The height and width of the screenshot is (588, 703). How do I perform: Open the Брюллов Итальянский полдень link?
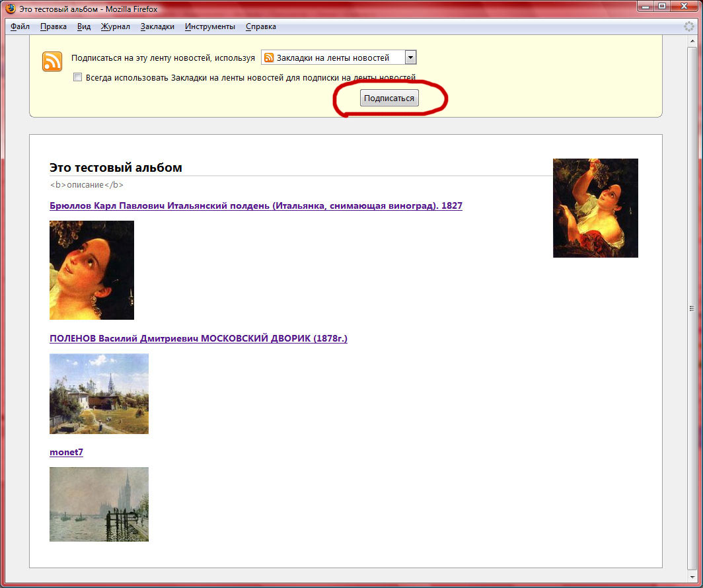[256, 205]
